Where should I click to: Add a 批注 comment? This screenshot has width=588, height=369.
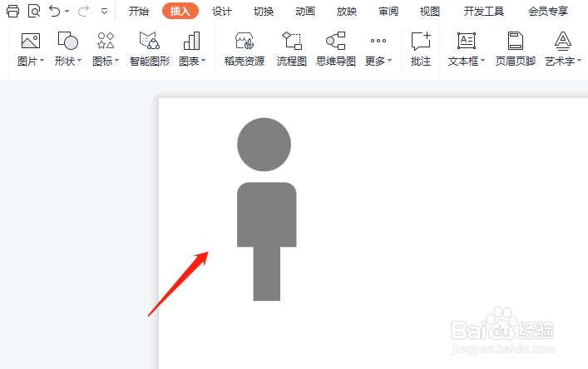click(x=421, y=49)
